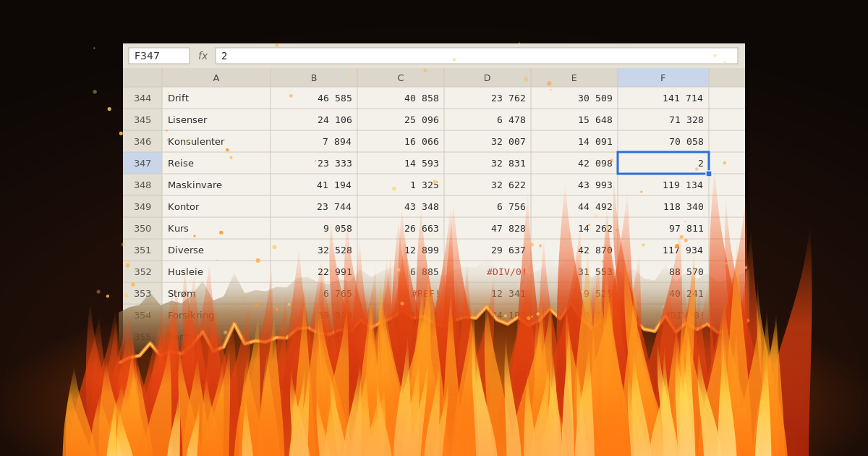Select row header 351
This screenshot has width=868, height=456.
142,250
